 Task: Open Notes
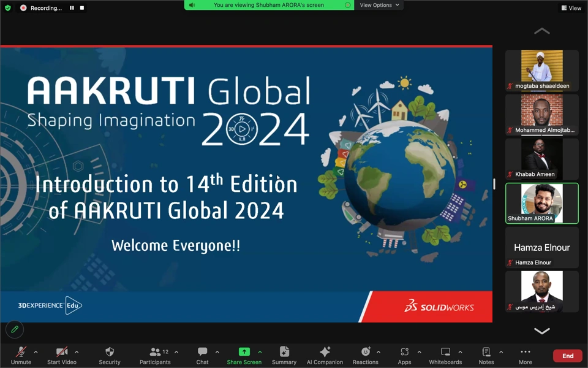coord(486,355)
